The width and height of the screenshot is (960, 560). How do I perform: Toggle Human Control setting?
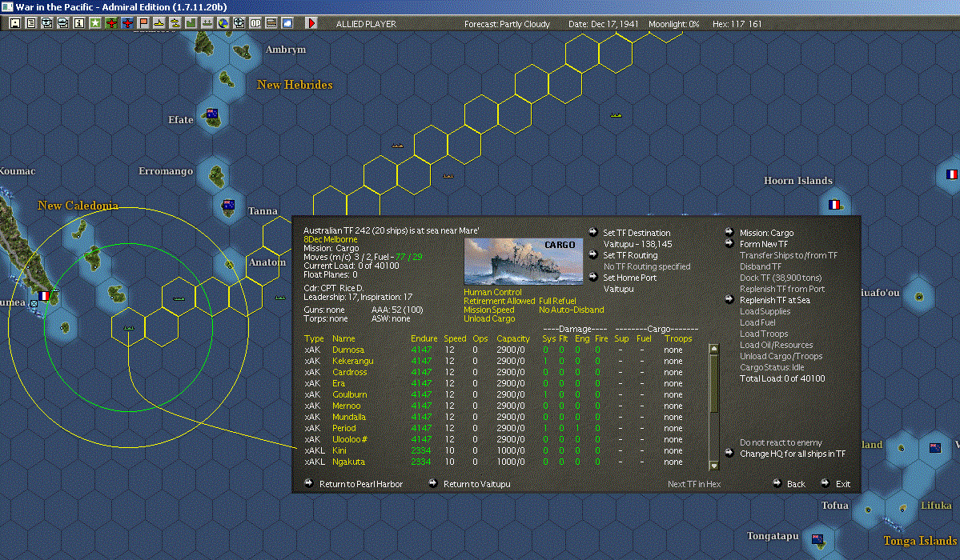tap(492, 293)
